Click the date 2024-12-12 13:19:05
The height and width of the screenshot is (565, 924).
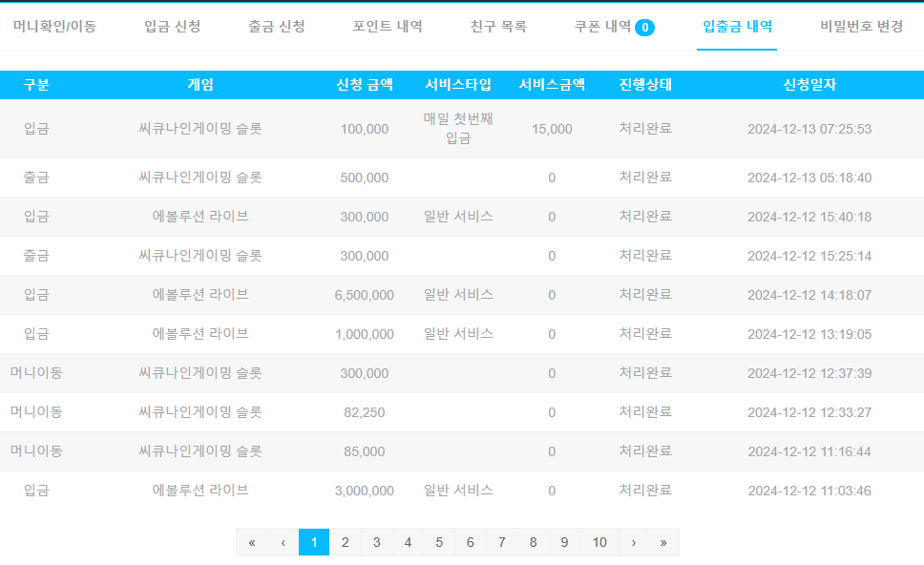click(809, 335)
